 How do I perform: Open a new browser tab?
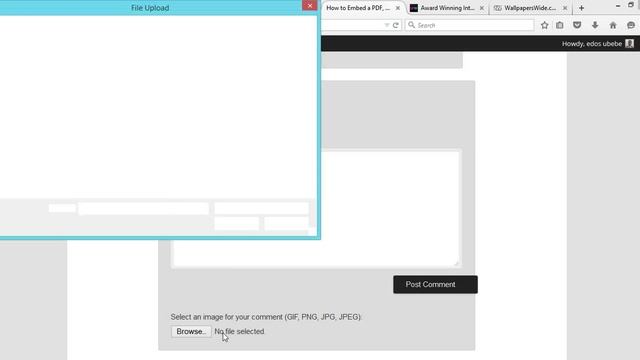[x=582, y=8]
